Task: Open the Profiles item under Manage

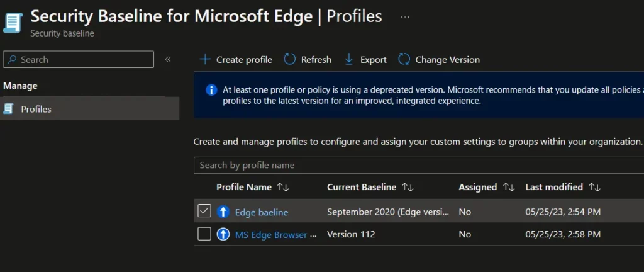Action: point(89,109)
